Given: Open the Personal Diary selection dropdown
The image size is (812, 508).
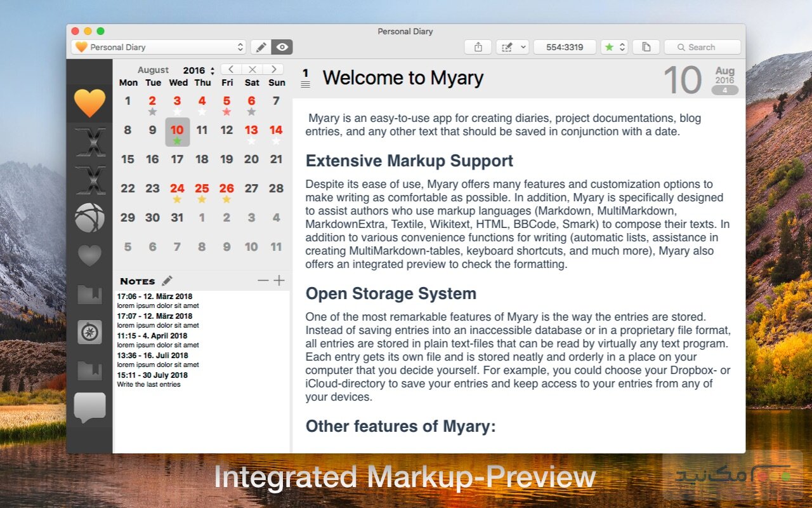Looking at the screenshot, I should (157, 46).
